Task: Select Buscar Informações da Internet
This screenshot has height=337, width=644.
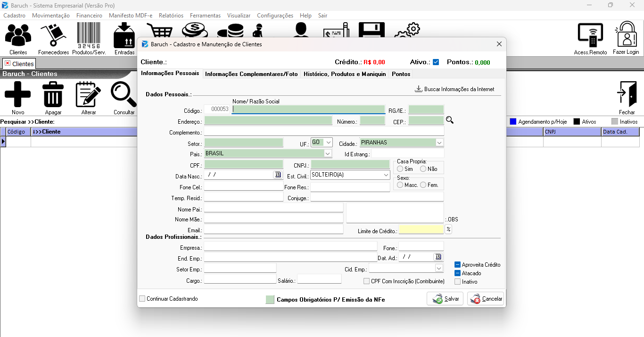Action: (x=454, y=89)
